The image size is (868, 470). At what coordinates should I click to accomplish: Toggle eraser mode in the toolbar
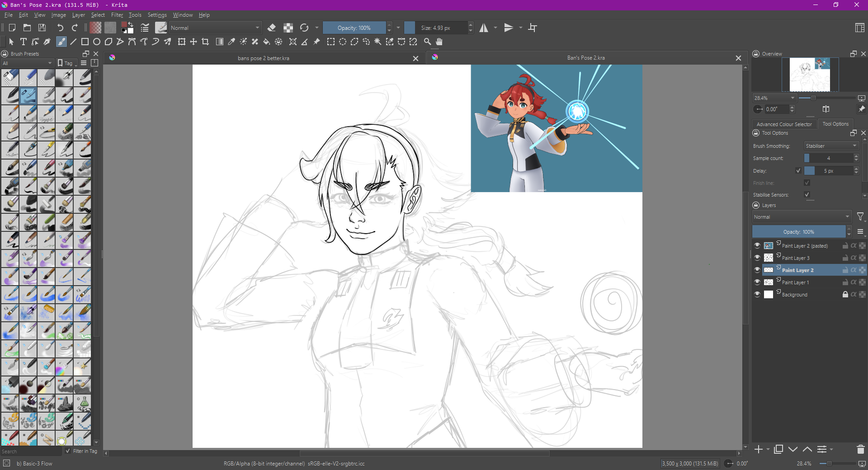click(x=272, y=28)
